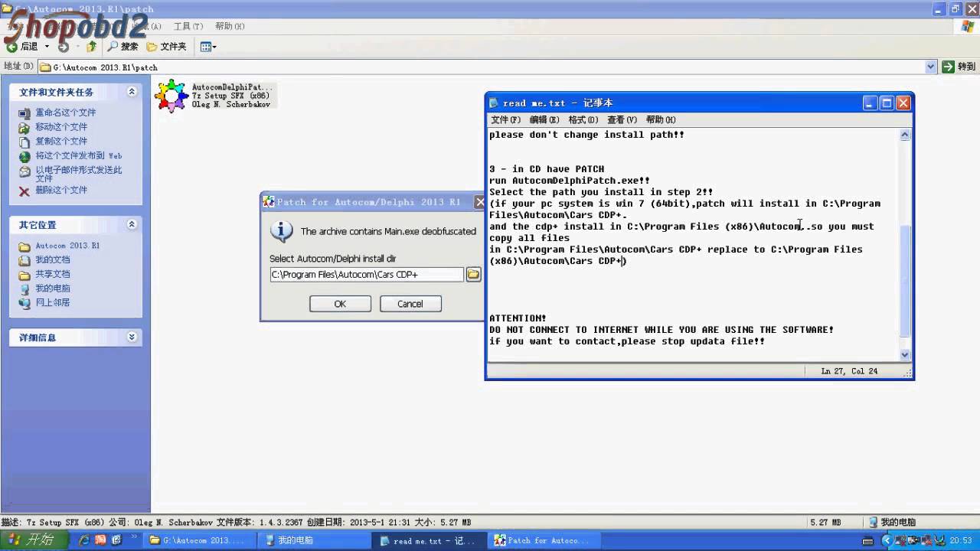Close the read me.txt Notepad window
Screen dimensions: 980x551
point(903,103)
